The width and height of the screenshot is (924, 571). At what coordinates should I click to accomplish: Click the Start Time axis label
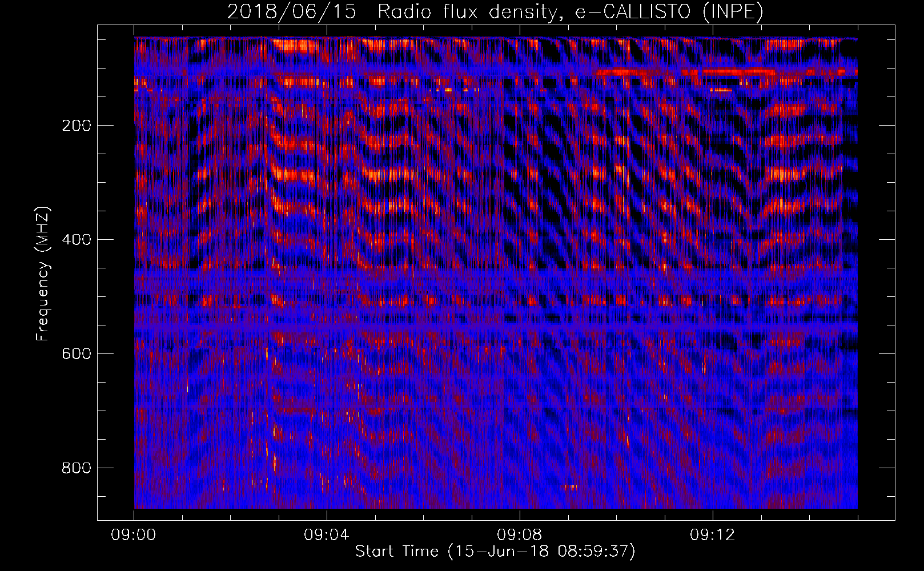[495, 551]
